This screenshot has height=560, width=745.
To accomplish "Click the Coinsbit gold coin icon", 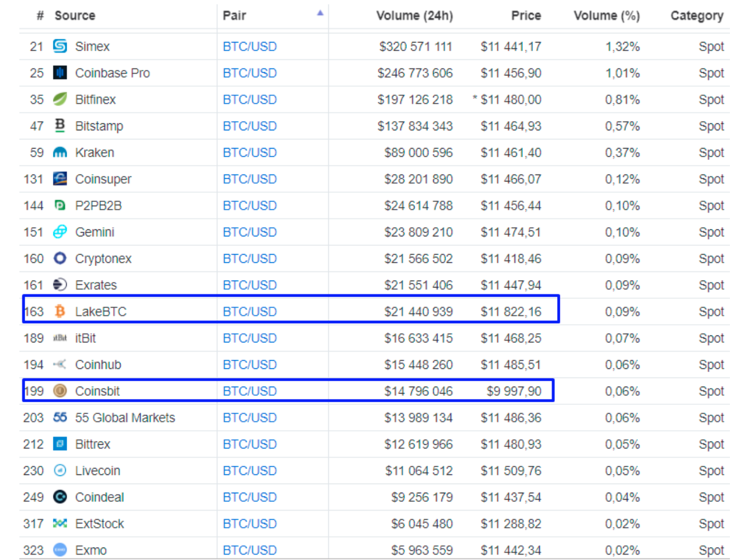I will 60,391.
